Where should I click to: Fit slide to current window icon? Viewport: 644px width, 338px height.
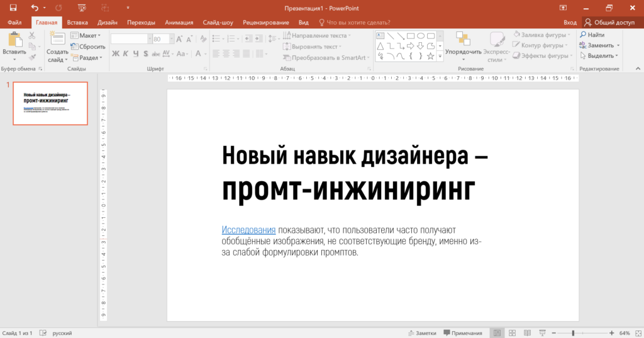coord(638,333)
